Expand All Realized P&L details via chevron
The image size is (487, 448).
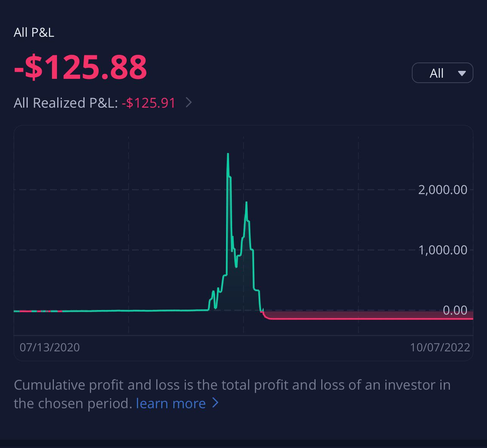[x=189, y=103]
